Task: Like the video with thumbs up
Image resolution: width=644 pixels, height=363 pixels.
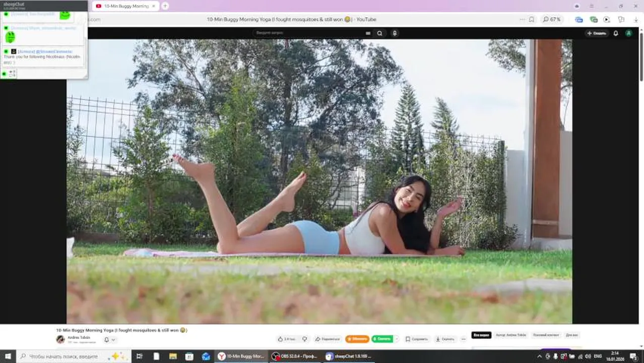Action: click(x=286, y=339)
